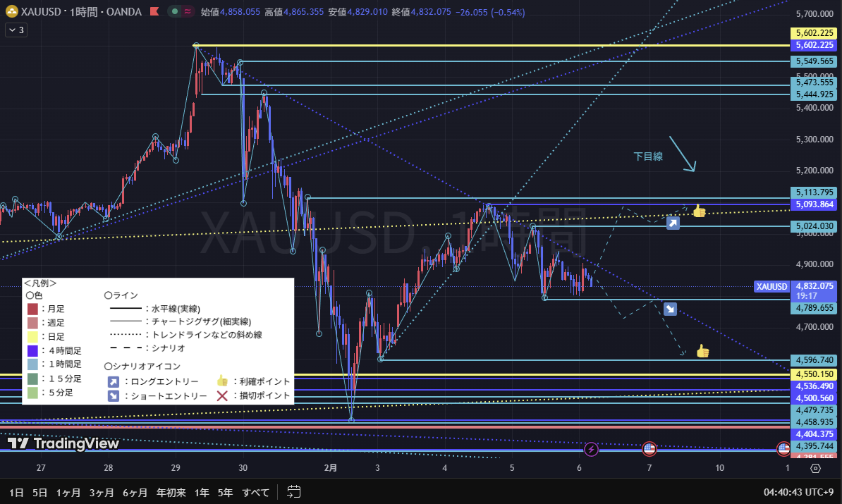Click the TradingView logo
842x504 pixels.
point(63,443)
